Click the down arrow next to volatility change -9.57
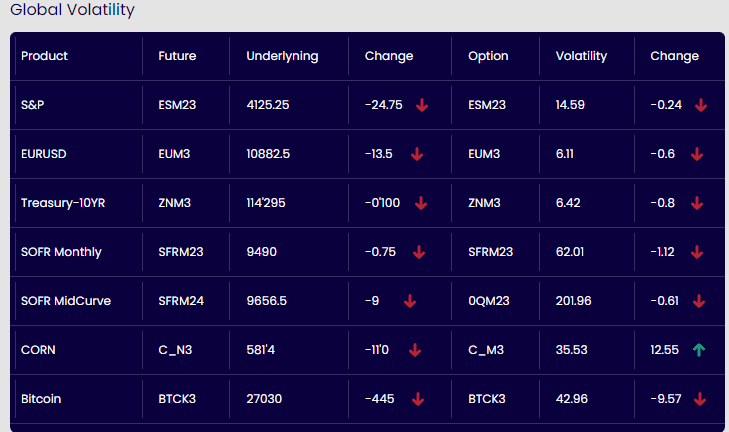This screenshot has width=729, height=432. click(700, 399)
